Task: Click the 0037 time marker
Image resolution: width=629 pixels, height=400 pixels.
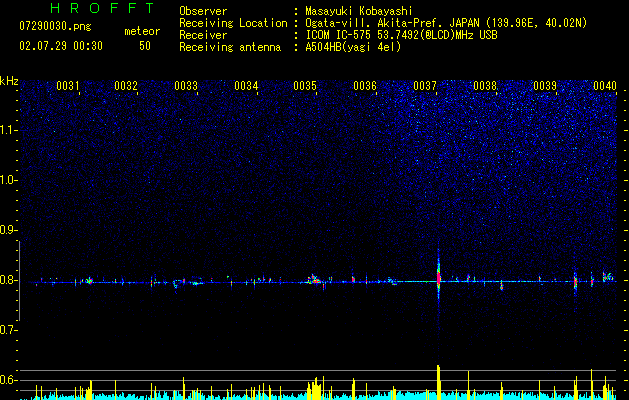Action: click(425, 86)
